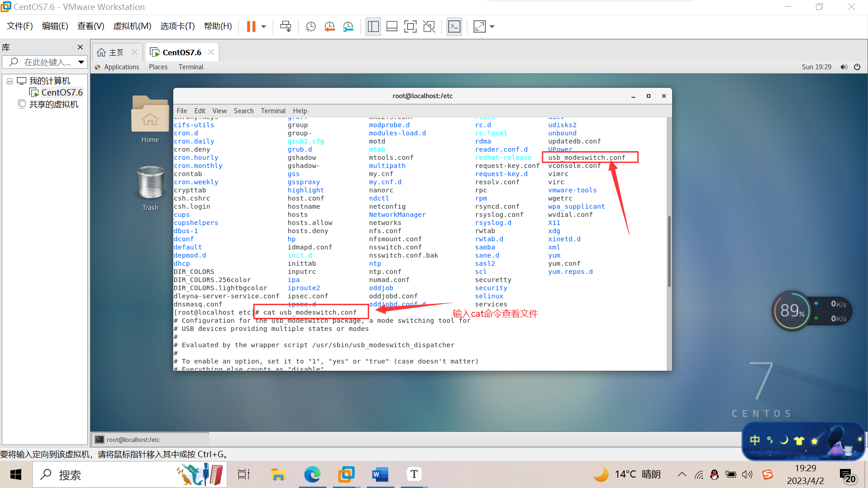Open the terminal Help menu
Image resolution: width=868 pixels, height=488 pixels.
(300, 110)
